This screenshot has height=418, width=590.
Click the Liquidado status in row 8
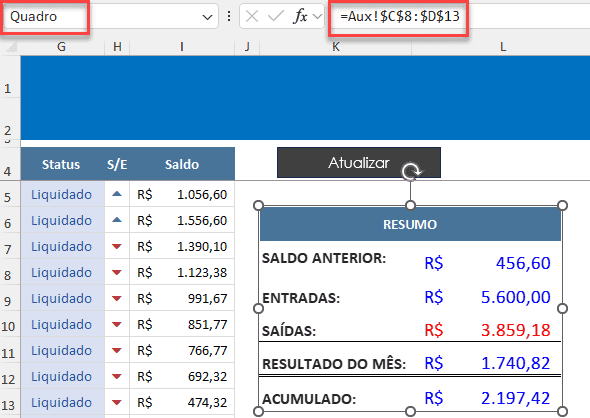pyautogui.click(x=61, y=272)
